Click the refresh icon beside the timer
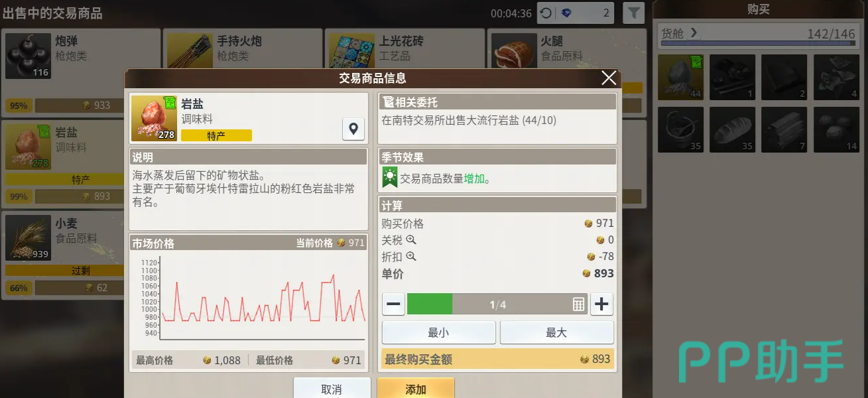 tap(545, 13)
